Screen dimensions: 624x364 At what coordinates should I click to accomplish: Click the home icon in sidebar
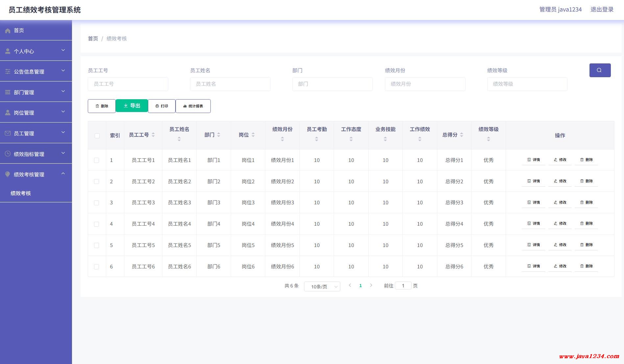8,31
